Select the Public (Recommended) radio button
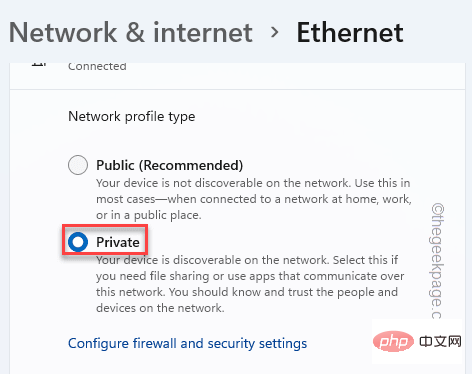The image size is (472, 374). coord(78,165)
